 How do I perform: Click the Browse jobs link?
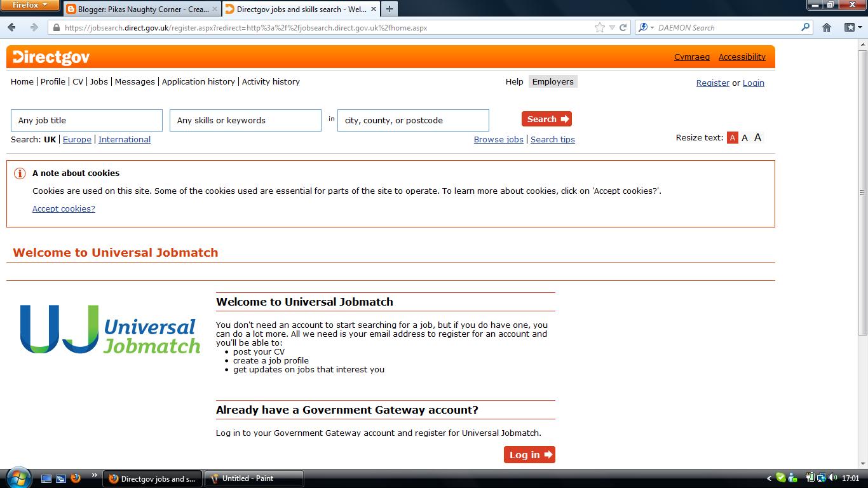point(499,139)
